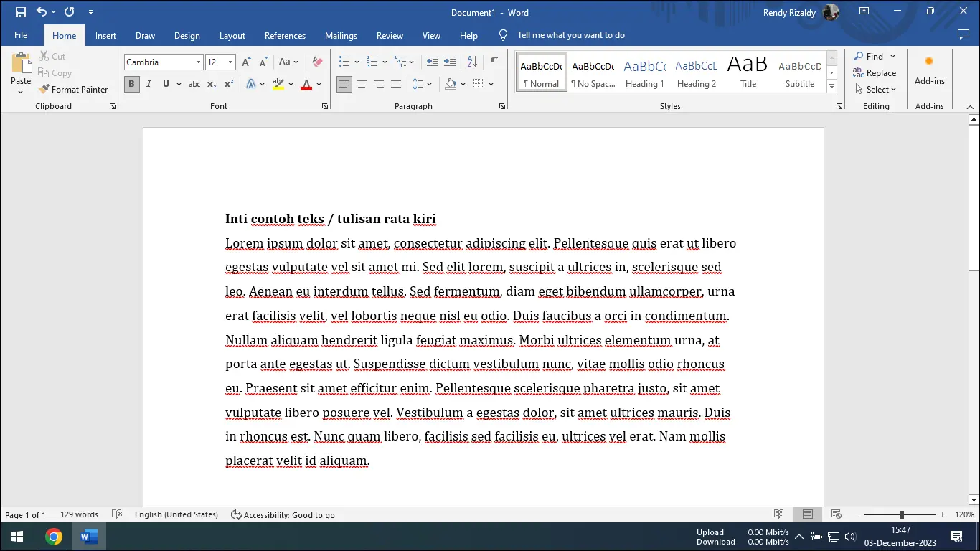Apply the Heading 1 style
Image resolution: width=980 pixels, height=551 pixels.
tap(644, 71)
